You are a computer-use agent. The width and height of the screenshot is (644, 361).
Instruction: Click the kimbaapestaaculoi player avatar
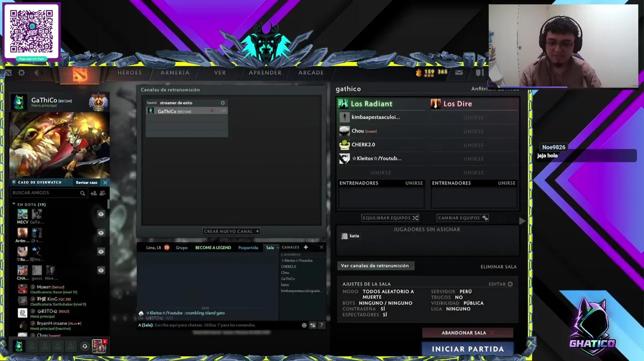[344, 117]
